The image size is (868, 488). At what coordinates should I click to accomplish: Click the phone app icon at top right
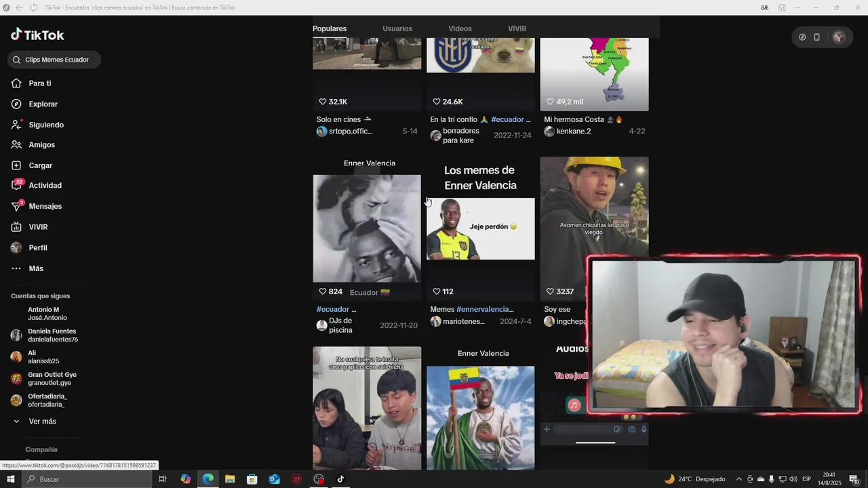tap(817, 37)
